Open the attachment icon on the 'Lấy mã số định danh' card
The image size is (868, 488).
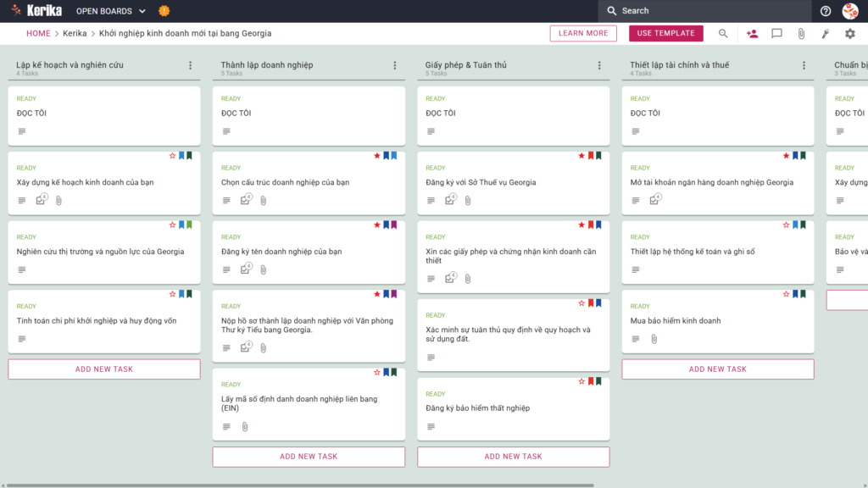click(245, 427)
